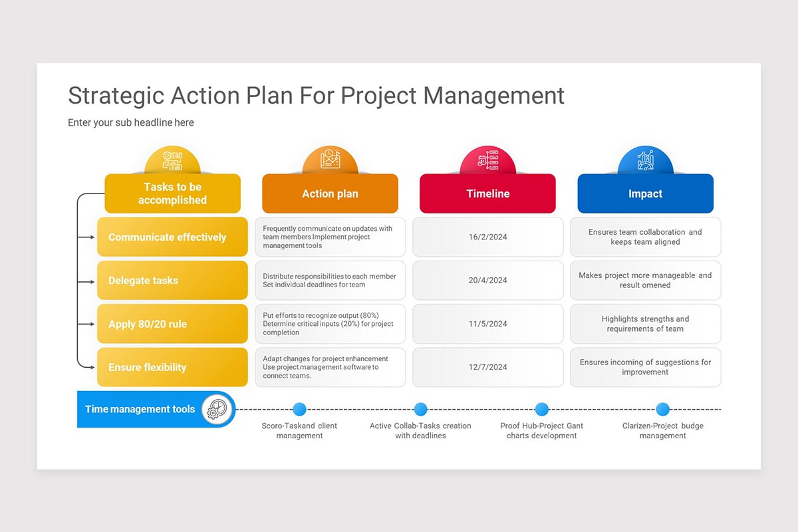Select the blue circle above Scoro-Taskand client management
Image resolution: width=798 pixels, height=532 pixels.
299,409
